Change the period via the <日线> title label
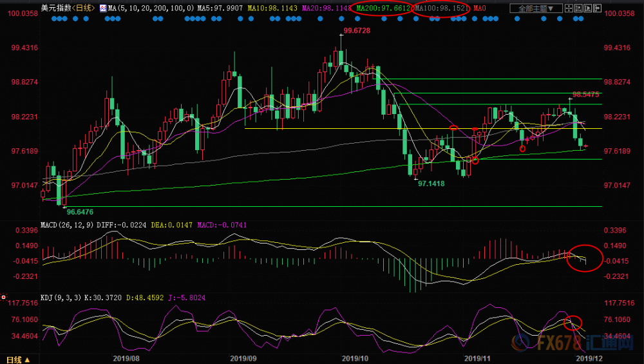Screen dimensions: 644x364 (x=83, y=8)
